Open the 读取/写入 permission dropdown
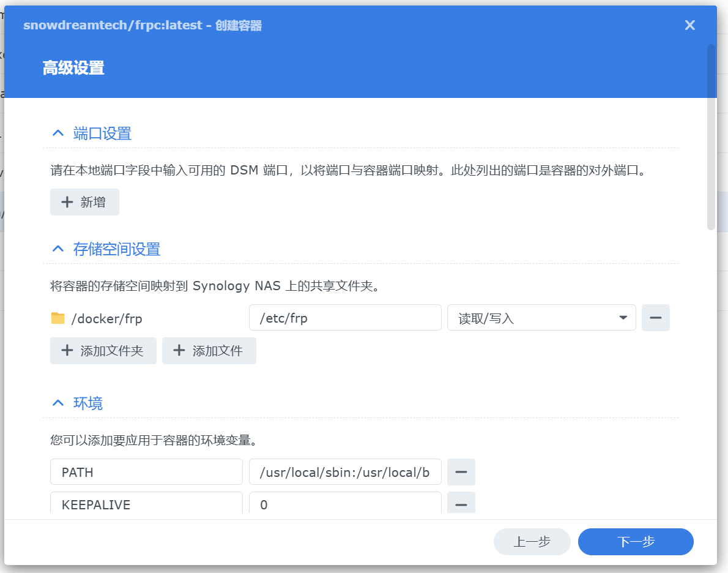 point(541,318)
